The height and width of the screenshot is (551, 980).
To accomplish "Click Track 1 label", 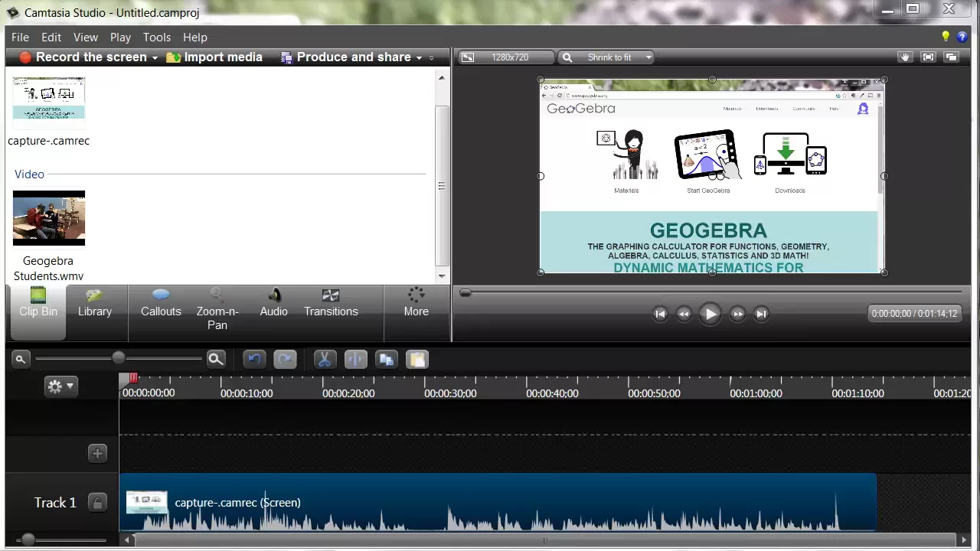I will pos(55,503).
